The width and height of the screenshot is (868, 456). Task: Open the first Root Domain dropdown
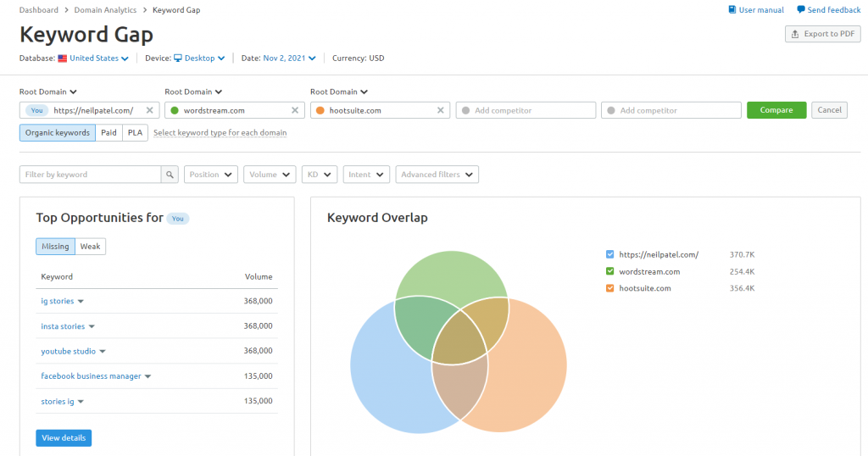tap(48, 92)
